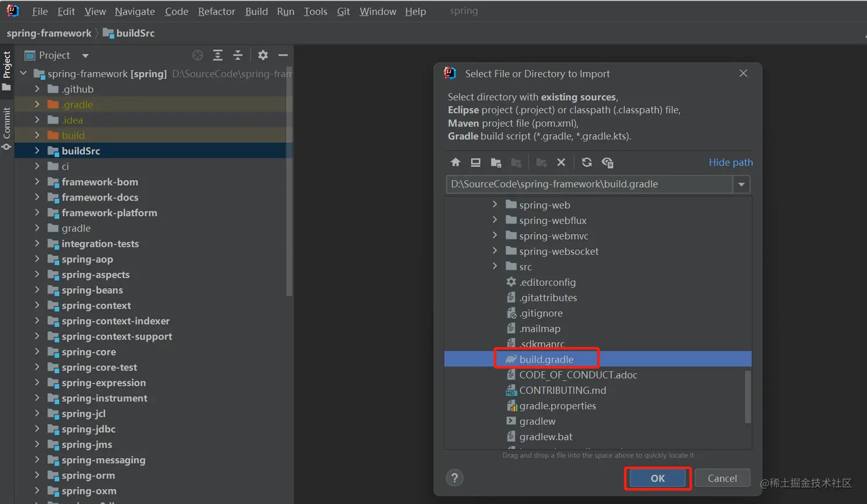Click the Hide path link
This screenshot has width=867, height=504.
731,162
